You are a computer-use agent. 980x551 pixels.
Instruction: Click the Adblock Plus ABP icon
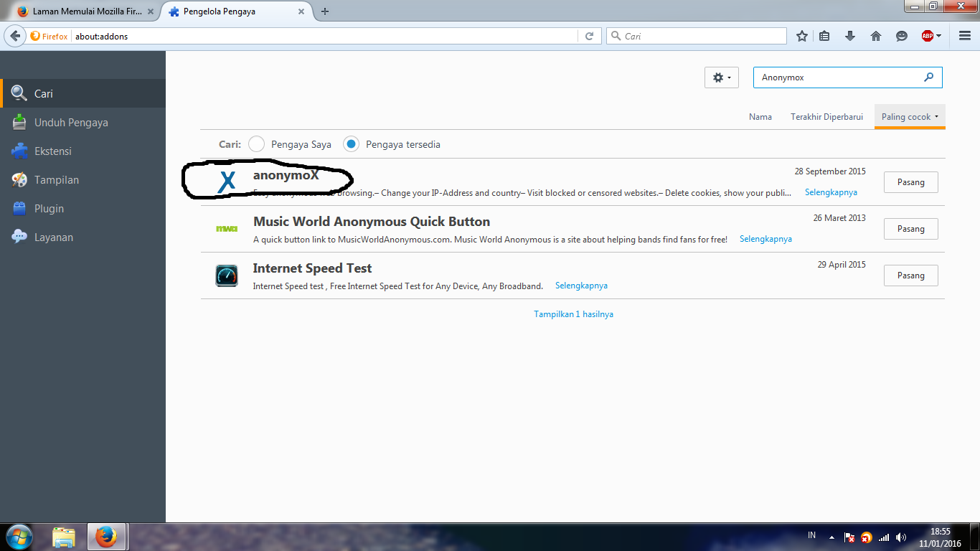click(x=927, y=36)
